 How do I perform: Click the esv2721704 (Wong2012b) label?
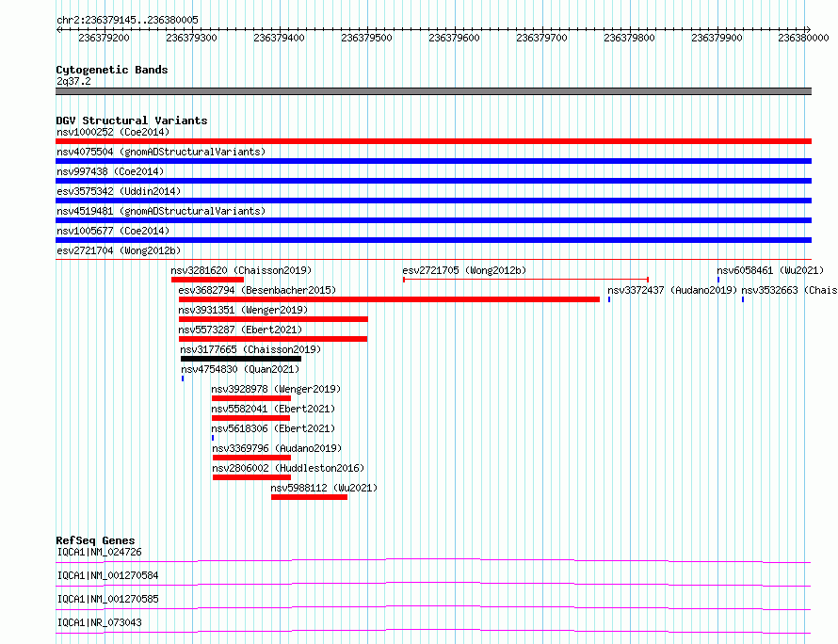[x=119, y=250]
